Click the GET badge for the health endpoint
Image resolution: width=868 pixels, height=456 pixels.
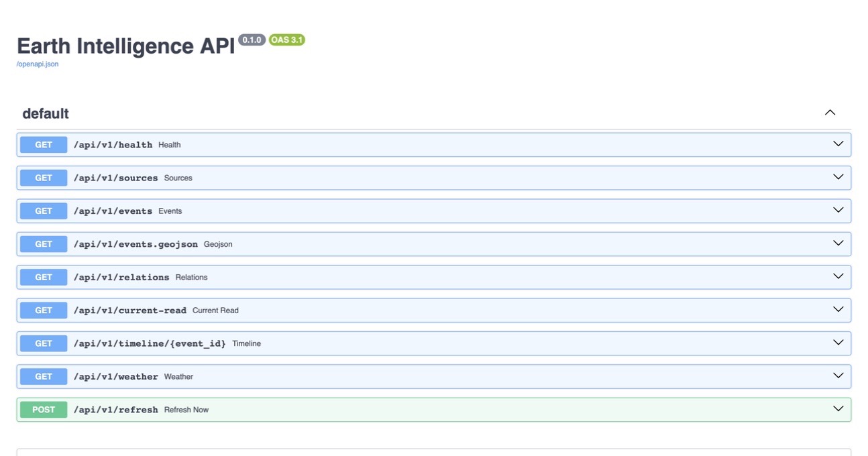tap(44, 145)
